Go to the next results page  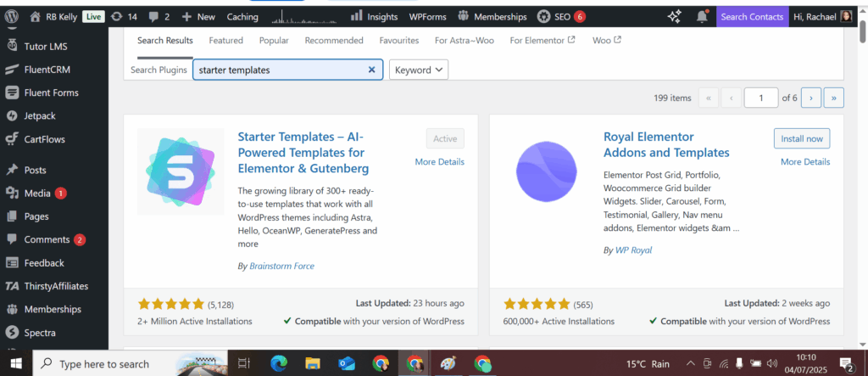click(x=811, y=98)
